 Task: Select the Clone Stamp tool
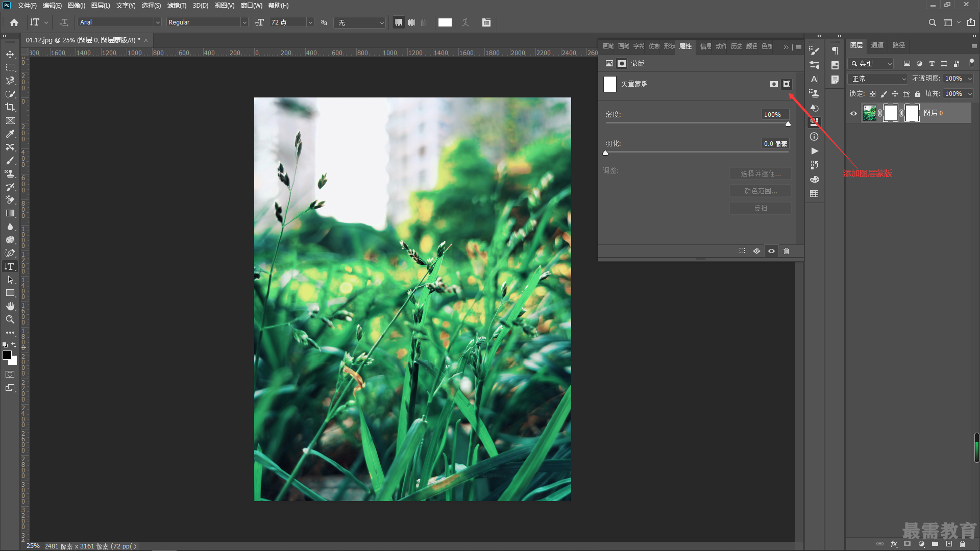click(10, 173)
